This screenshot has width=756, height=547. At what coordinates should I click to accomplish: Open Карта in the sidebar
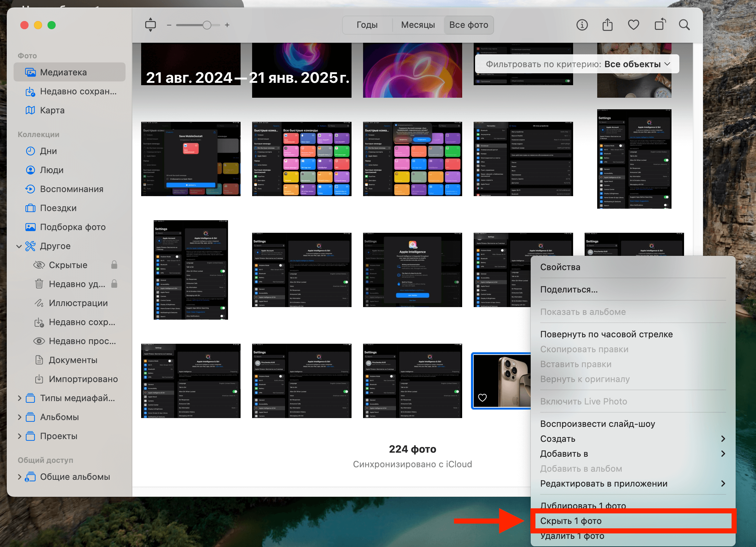point(52,110)
